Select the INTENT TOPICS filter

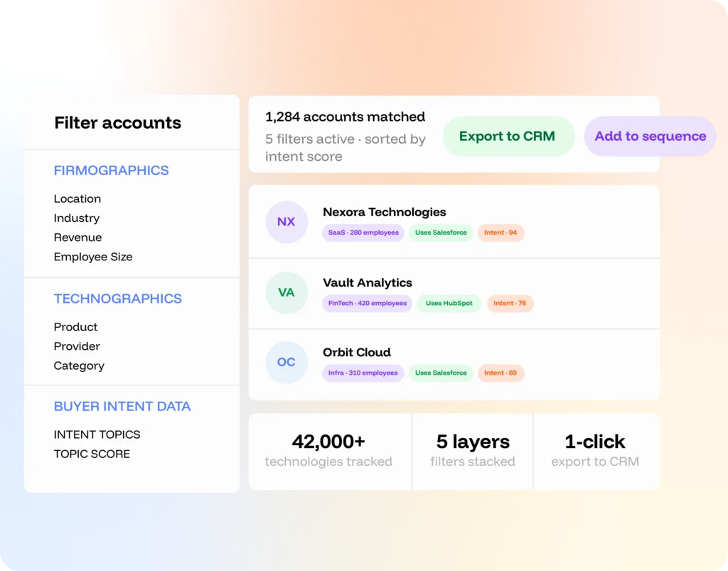point(97,434)
